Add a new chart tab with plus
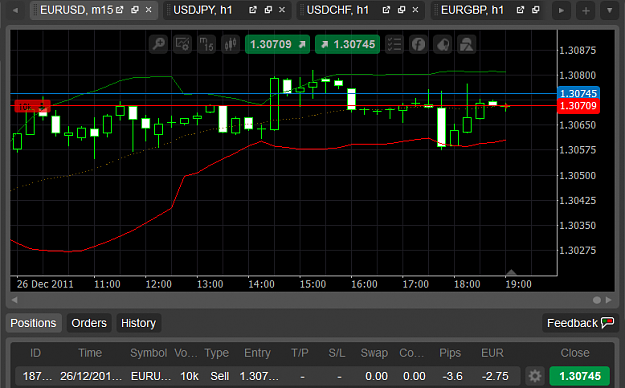The image size is (625, 388). [586, 11]
